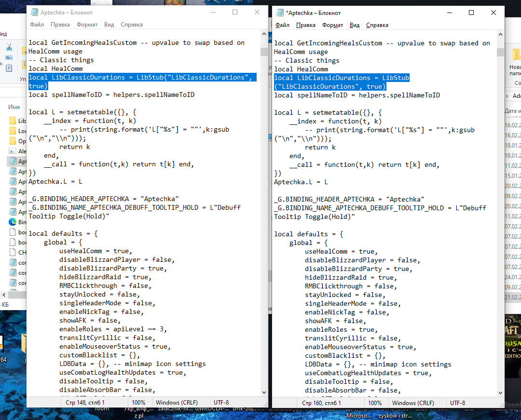Click 'enableRoles = apiLevel ~= 3,' line in left Notepad

coord(113,329)
